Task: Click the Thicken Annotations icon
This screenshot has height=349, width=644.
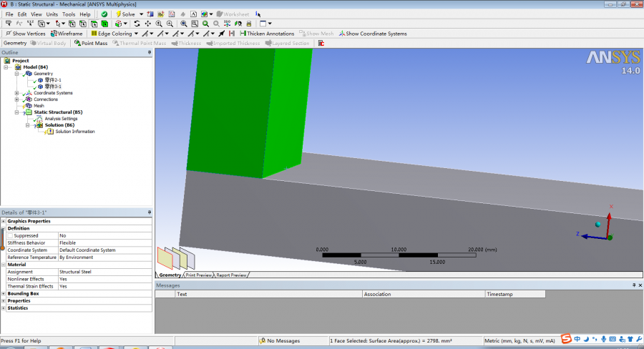Action: pos(243,34)
